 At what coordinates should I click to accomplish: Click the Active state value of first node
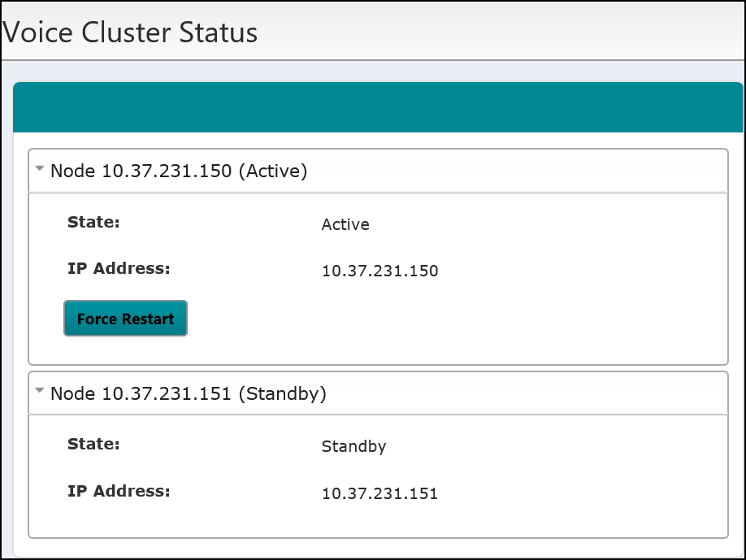click(x=345, y=224)
